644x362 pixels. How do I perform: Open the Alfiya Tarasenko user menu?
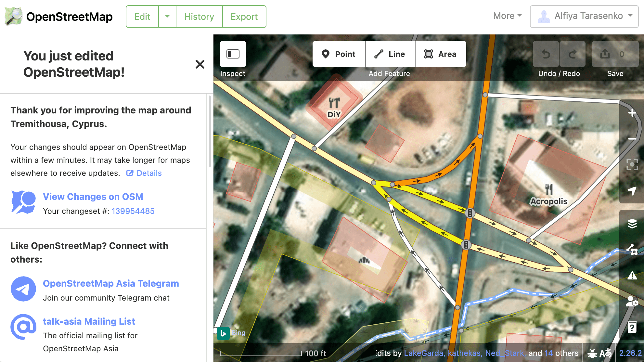pos(584,16)
